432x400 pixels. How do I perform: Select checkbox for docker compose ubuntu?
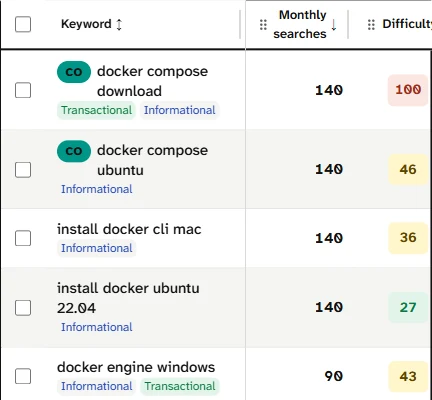[23, 170]
